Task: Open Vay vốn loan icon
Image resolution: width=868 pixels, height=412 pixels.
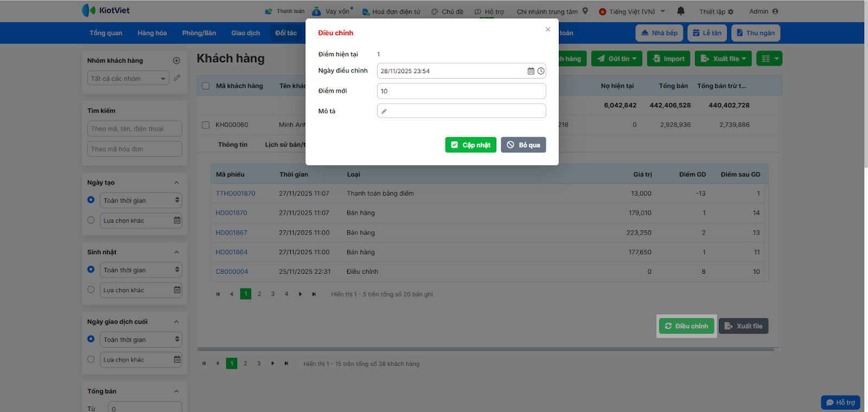Action: 316,11
